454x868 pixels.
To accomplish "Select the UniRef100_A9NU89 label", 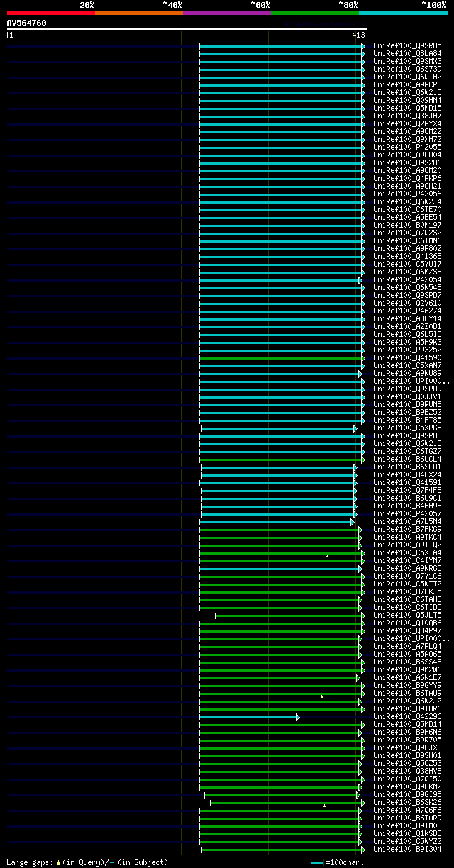I will (x=407, y=373).
